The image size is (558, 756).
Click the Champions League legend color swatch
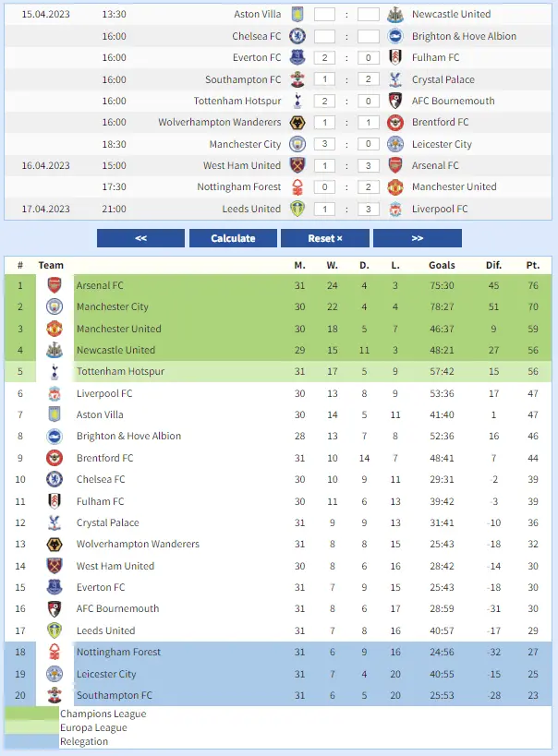(32, 714)
